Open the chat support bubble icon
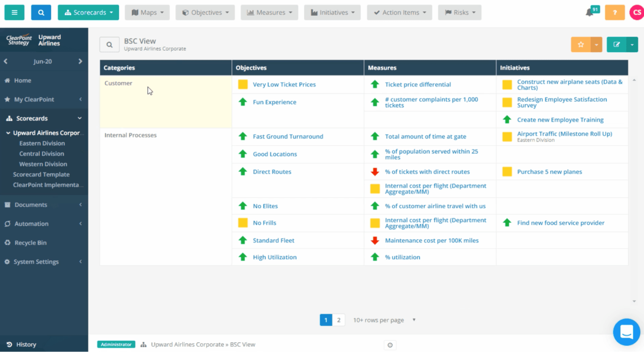 (x=626, y=332)
